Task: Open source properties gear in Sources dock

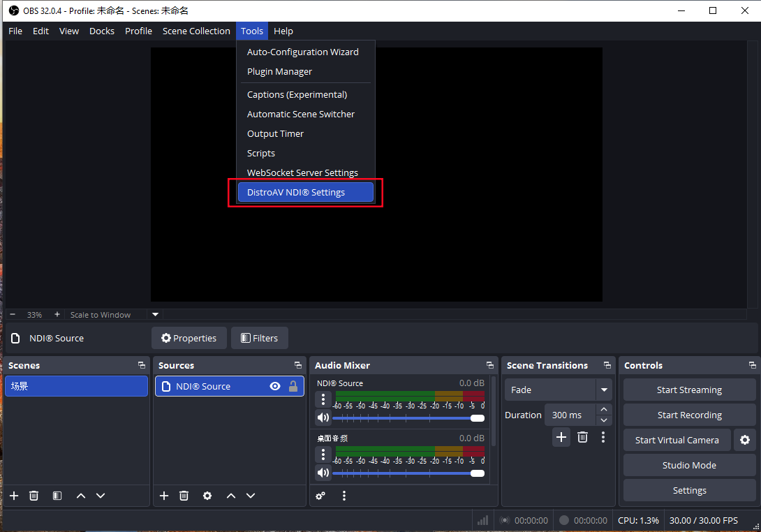Action: tap(207, 496)
